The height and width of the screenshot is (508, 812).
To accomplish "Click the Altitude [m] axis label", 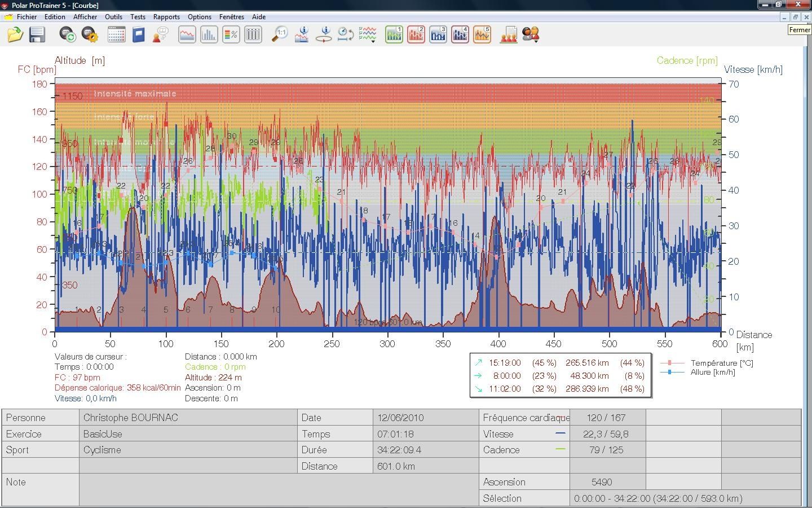I will [x=80, y=60].
